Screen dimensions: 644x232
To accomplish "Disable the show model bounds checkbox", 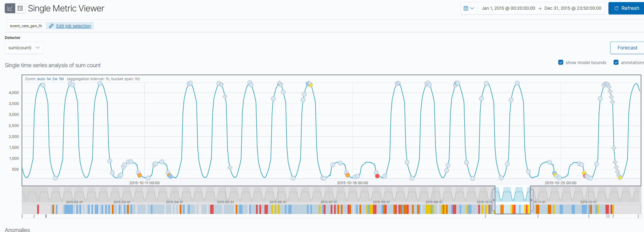I will click(561, 62).
